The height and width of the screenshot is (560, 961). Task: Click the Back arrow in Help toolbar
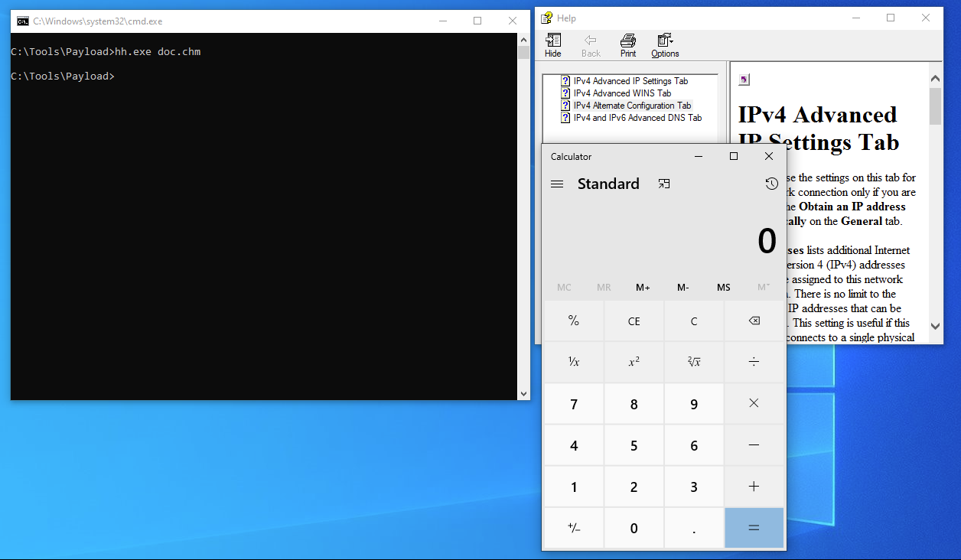tap(591, 46)
